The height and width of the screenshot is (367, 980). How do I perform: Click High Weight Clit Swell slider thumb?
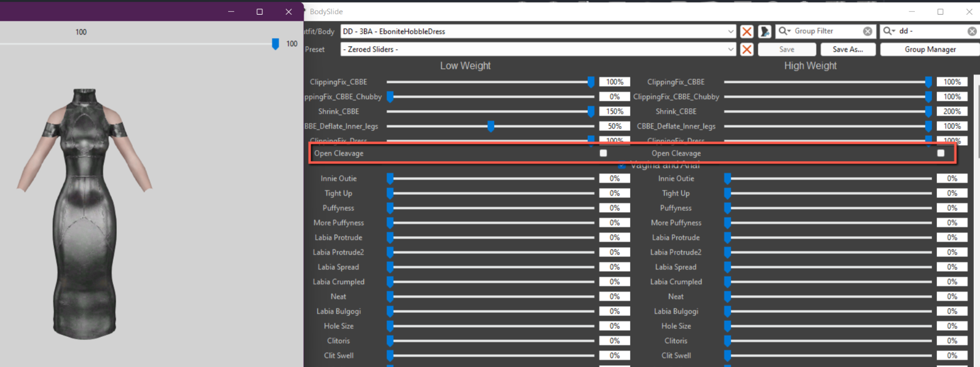coord(727,355)
